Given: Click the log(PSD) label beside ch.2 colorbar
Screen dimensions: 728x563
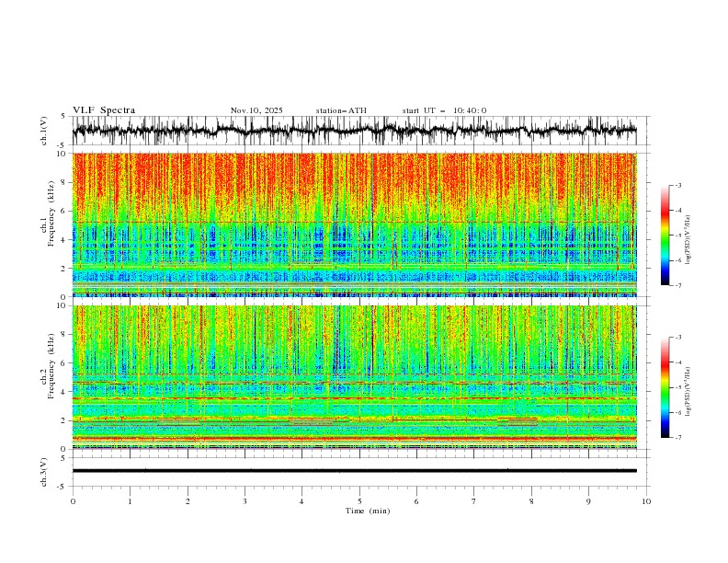Looking at the screenshot, I should click(688, 392).
